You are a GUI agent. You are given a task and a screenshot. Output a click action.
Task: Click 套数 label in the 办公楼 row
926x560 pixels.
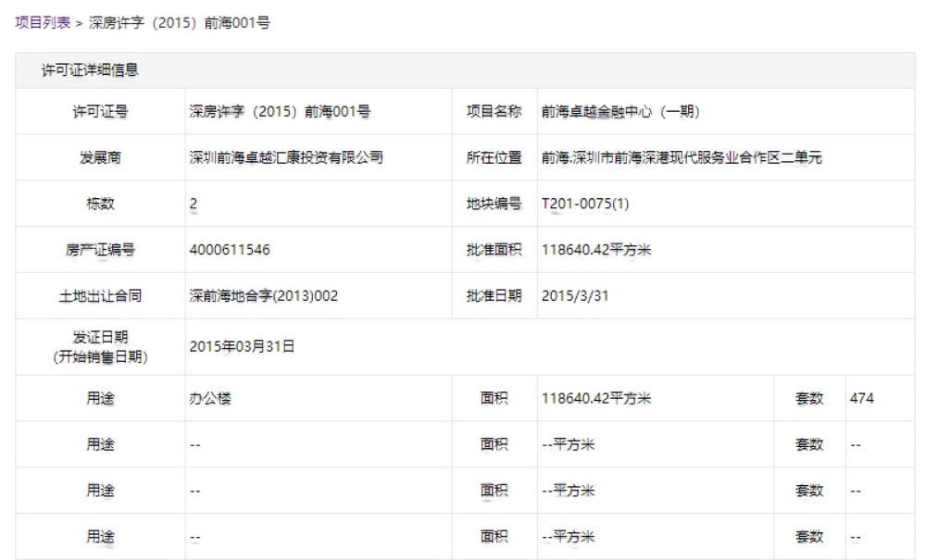(809, 398)
